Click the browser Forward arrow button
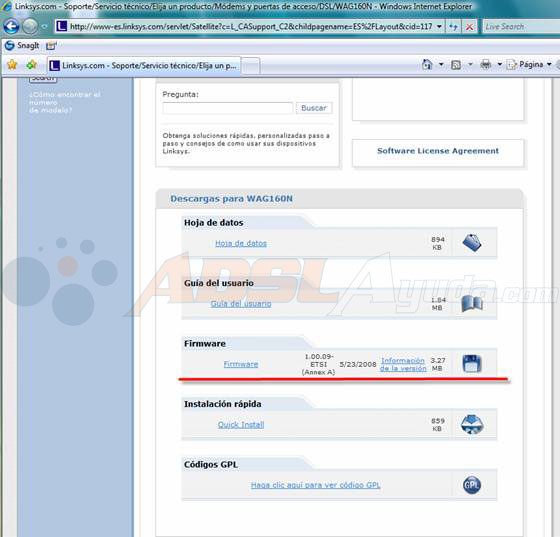 [30, 26]
